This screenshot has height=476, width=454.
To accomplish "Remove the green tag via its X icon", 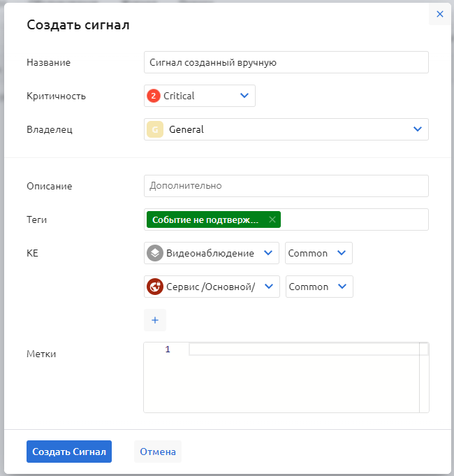I will tap(272, 219).
